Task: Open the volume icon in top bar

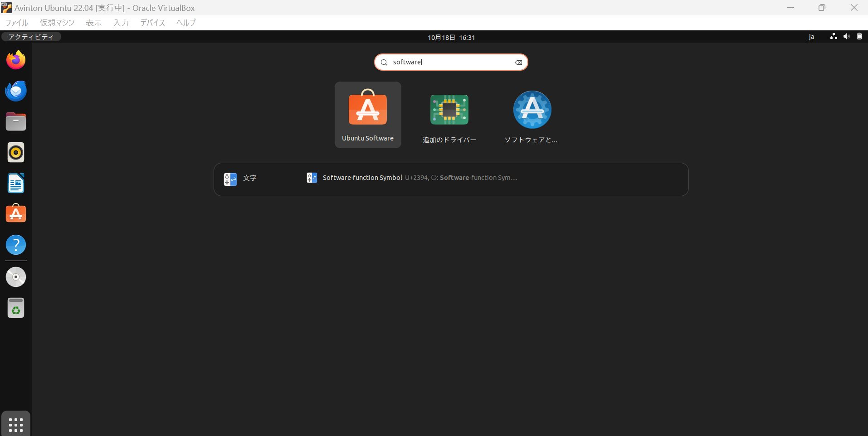Action: [846, 37]
